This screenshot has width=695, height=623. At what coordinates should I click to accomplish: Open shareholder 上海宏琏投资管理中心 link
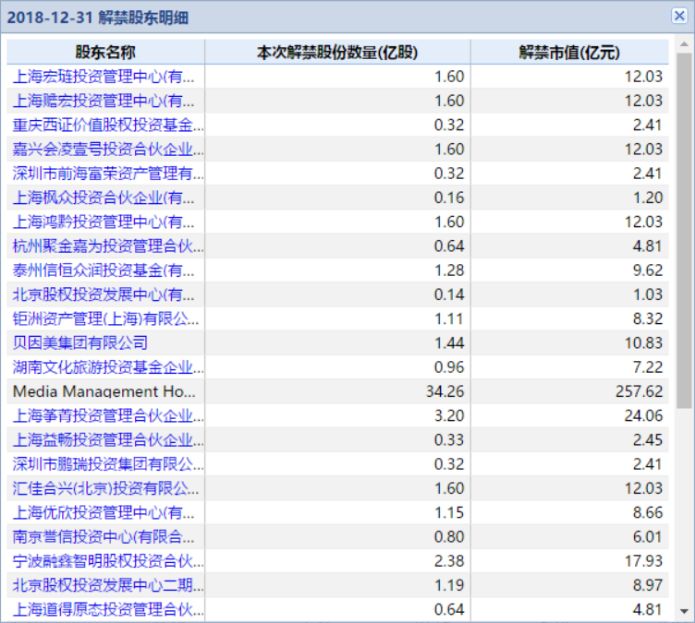103,77
